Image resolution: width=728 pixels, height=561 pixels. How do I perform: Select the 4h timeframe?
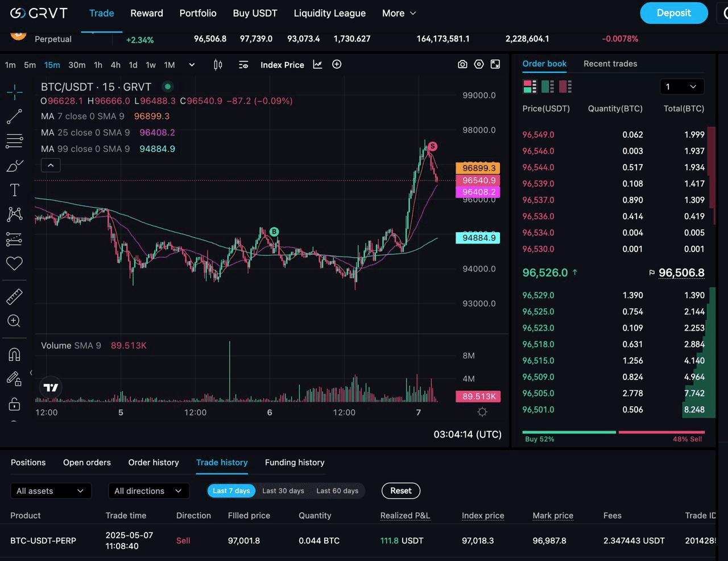115,65
